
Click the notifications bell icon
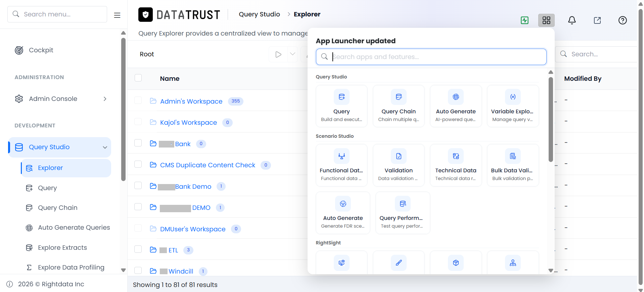coord(572,20)
